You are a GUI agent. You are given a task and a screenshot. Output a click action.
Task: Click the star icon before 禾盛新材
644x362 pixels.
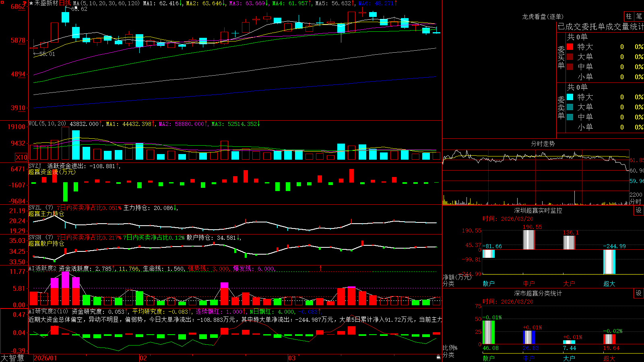tap(31, 3)
